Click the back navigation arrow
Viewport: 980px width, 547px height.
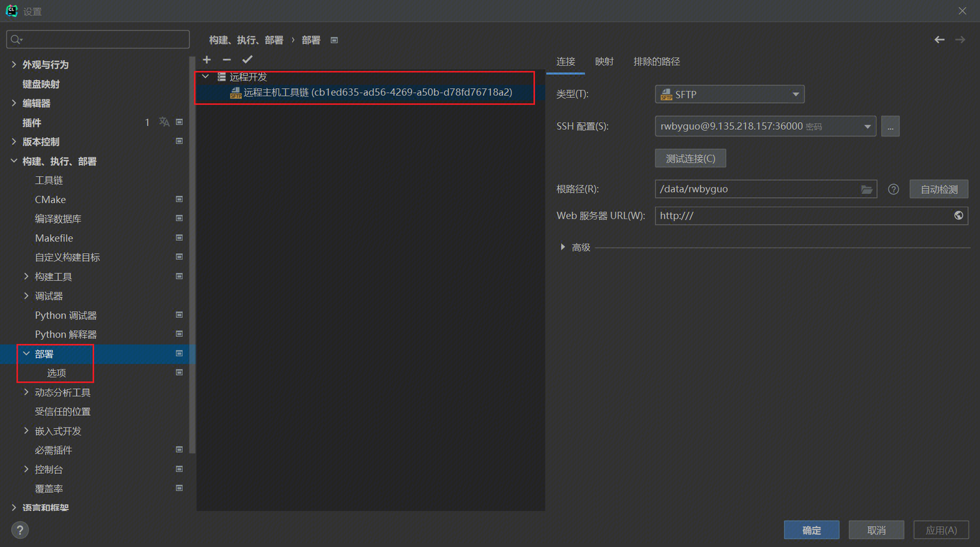[939, 40]
